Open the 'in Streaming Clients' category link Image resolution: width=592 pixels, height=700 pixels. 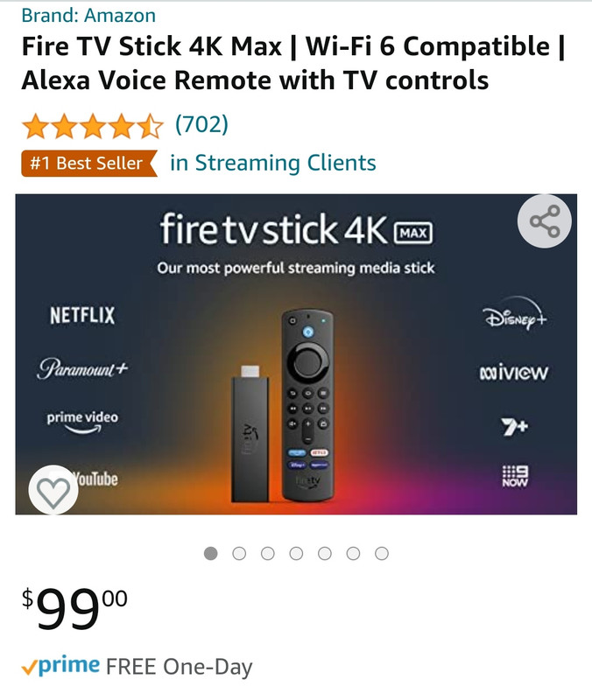point(273,163)
